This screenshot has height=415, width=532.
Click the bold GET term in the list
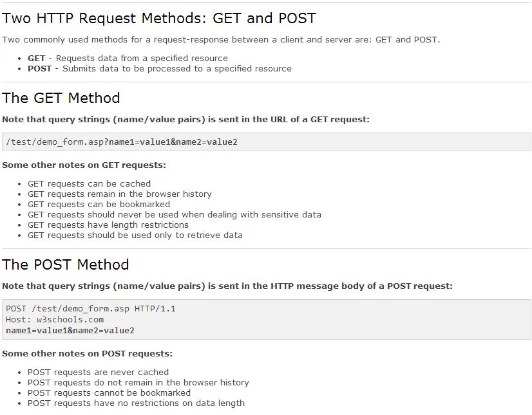(x=36, y=59)
